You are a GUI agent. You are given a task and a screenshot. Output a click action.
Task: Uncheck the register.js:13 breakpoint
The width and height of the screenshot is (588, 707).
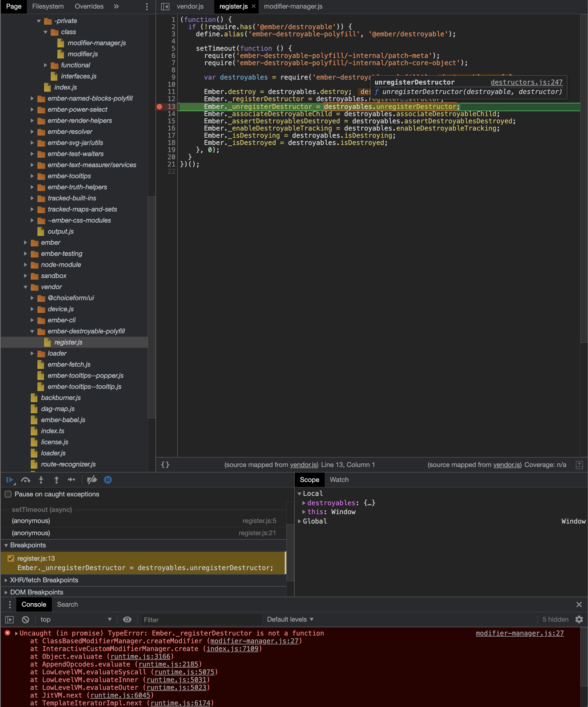(x=11, y=558)
